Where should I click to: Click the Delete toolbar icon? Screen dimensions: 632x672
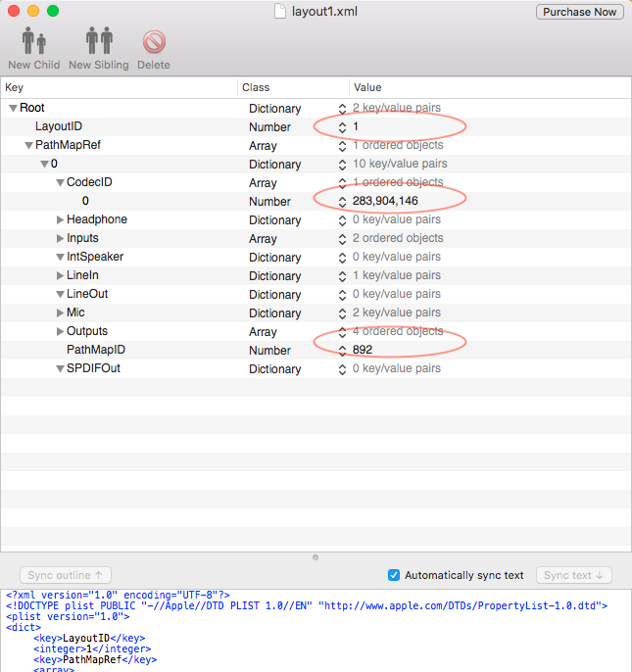coord(154,42)
